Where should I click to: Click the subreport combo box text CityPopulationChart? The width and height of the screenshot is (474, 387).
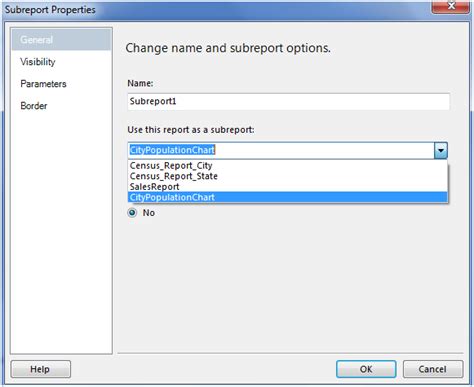pyautogui.click(x=172, y=150)
